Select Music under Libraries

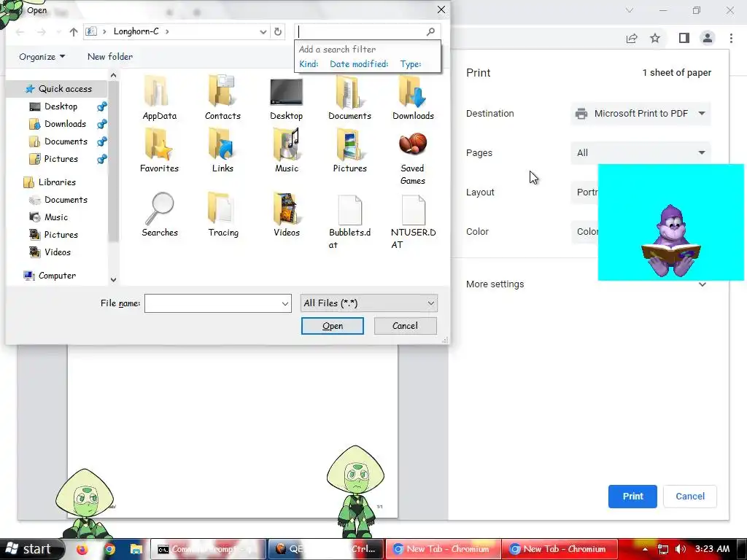tap(55, 217)
